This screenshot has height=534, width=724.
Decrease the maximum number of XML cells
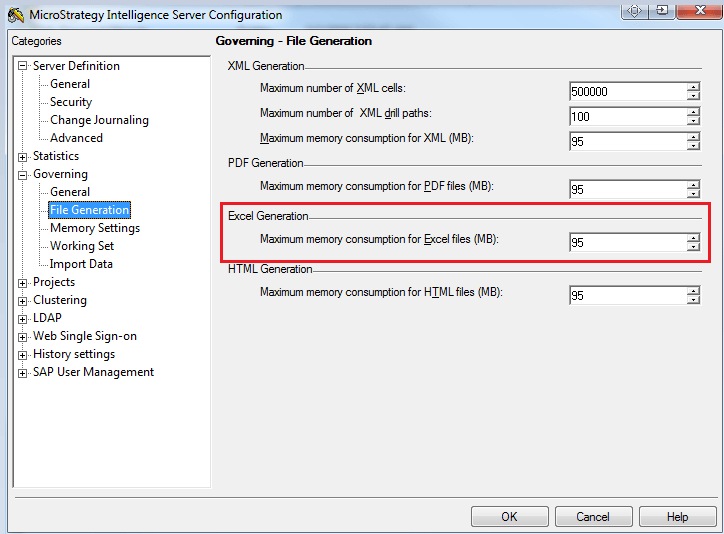(694, 96)
